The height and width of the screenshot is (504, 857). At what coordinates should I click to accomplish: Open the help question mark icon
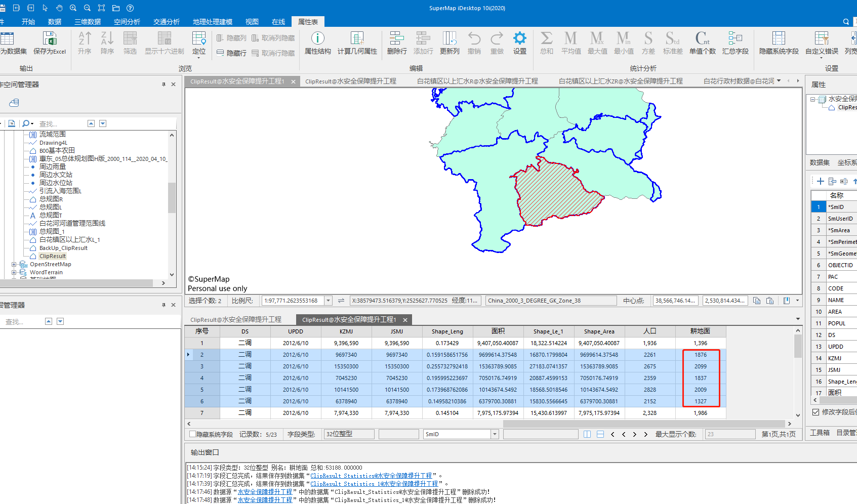130,8
